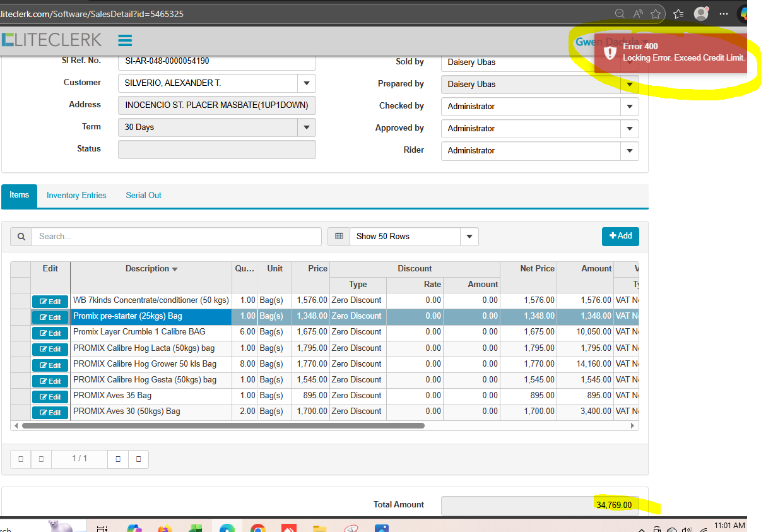The height and width of the screenshot is (532, 761).
Task: Click the search magnifier icon above items table
Action: click(x=21, y=237)
